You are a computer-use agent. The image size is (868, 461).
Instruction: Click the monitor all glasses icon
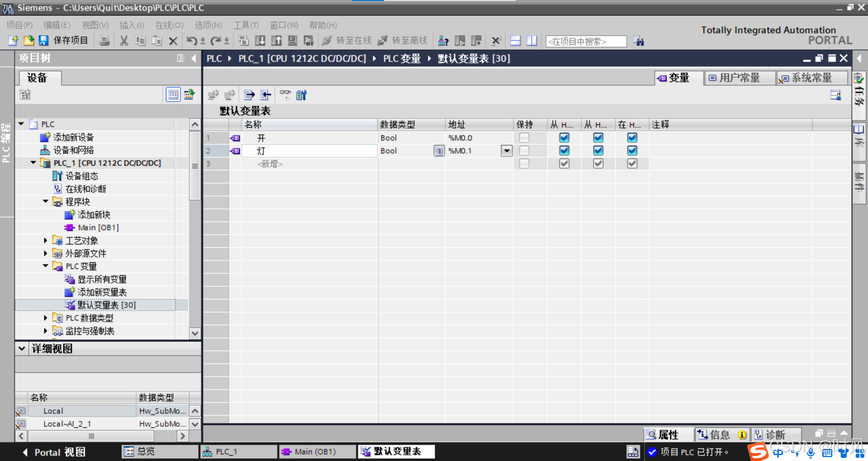coord(285,94)
